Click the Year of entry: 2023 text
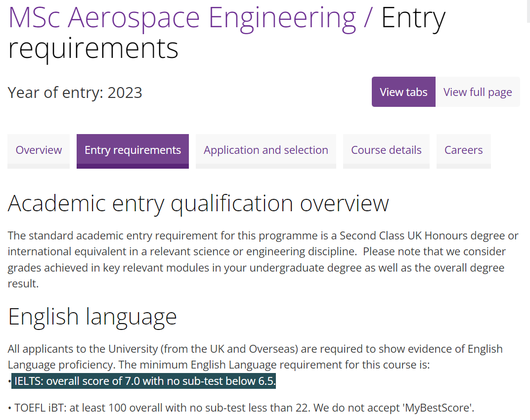The image size is (530, 420). point(75,93)
